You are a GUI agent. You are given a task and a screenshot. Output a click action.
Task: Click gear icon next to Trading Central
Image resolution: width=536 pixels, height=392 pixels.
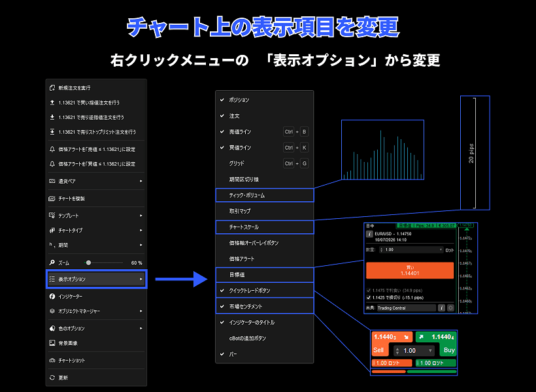(x=450, y=308)
